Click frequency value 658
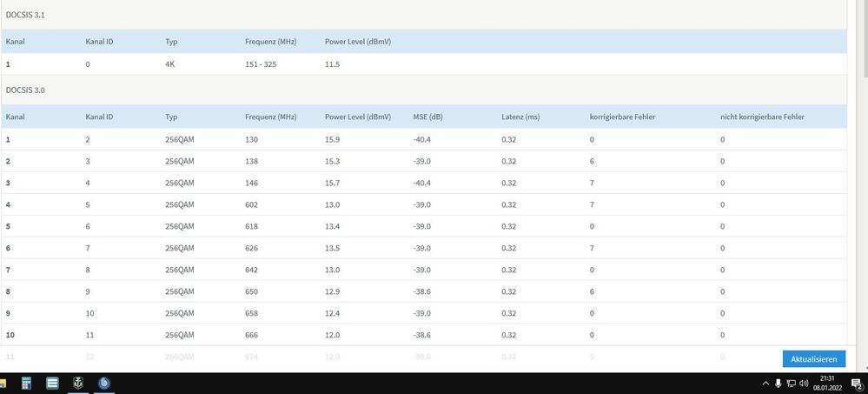 (251, 313)
